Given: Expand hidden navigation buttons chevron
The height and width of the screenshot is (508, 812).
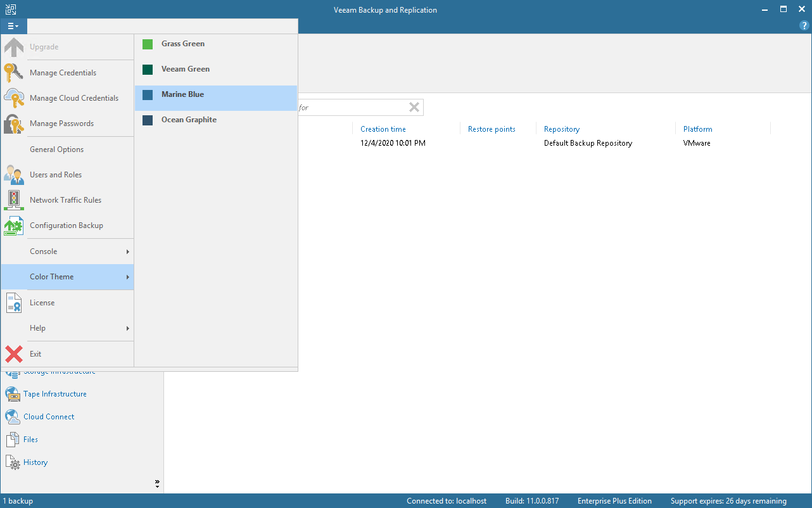Looking at the screenshot, I should (x=157, y=484).
